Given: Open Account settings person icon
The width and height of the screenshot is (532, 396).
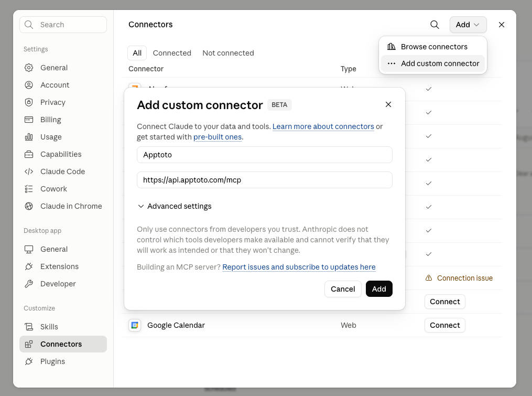Looking at the screenshot, I should coord(29,85).
